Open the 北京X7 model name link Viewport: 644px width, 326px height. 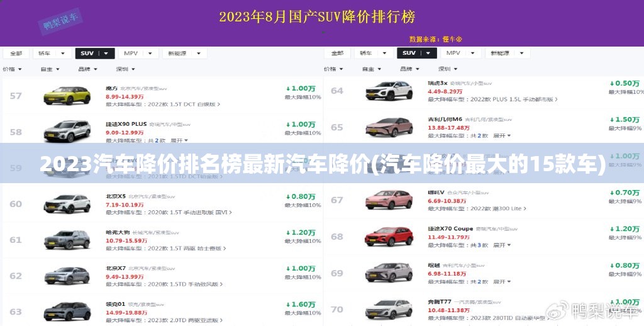click(x=116, y=268)
